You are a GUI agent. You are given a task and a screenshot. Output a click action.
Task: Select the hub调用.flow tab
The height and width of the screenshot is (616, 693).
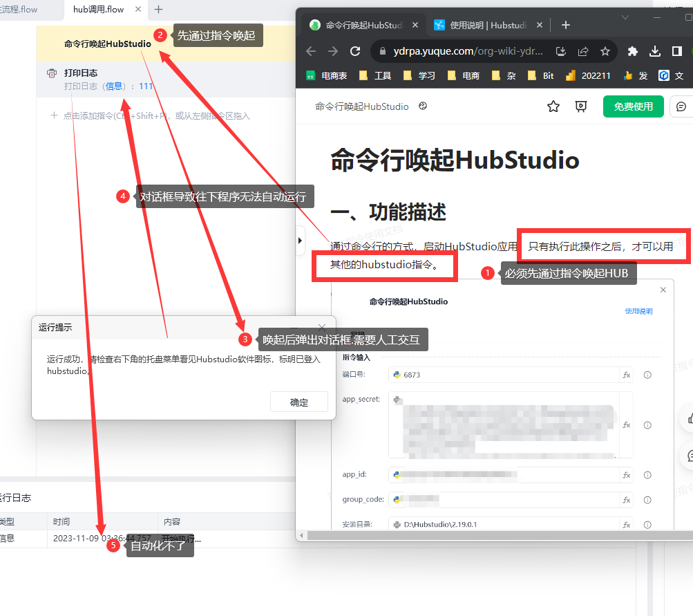[98, 9]
